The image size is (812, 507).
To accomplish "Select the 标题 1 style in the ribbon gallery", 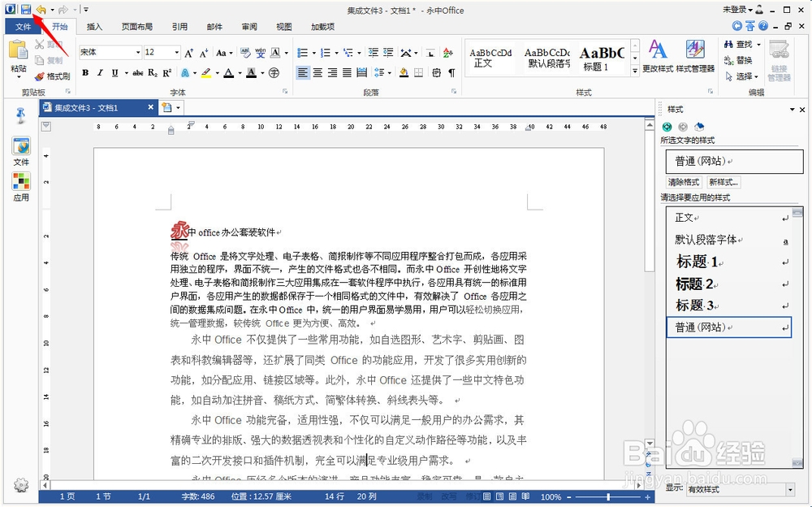I will coord(601,58).
